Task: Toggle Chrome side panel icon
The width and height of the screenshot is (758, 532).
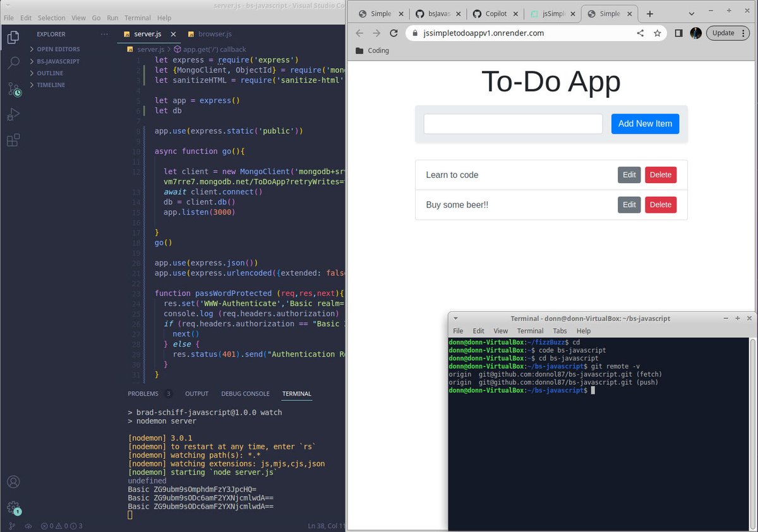Action: pos(678,33)
